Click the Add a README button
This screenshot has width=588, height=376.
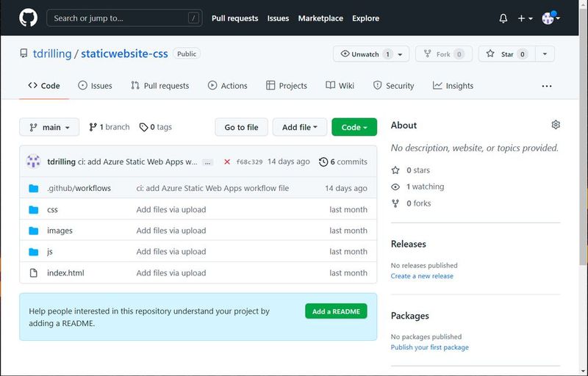coord(336,311)
